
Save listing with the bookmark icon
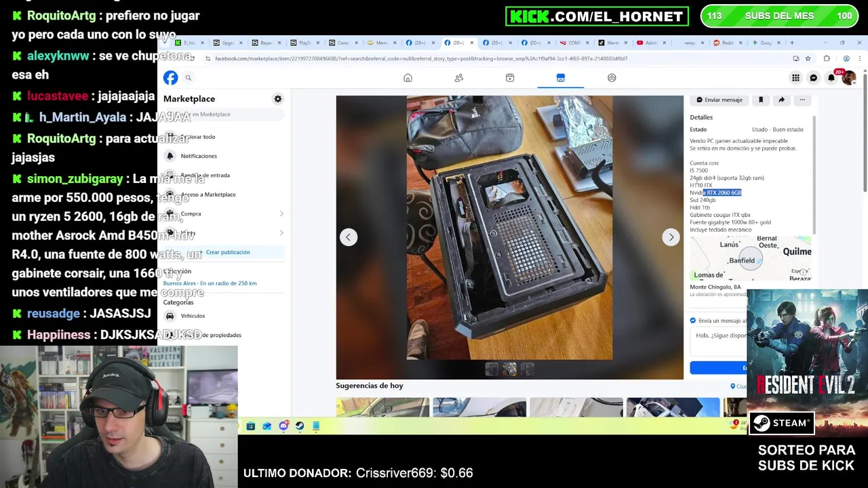[x=761, y=100]
